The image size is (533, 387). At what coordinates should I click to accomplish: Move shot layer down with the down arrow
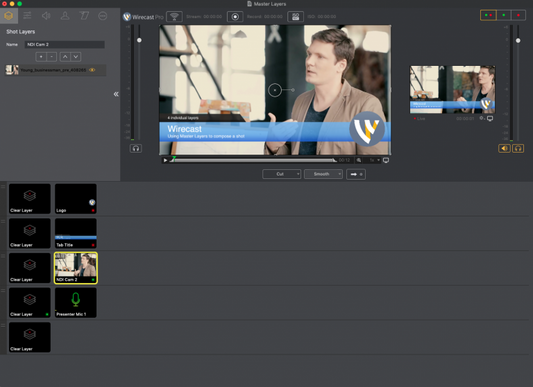76,57
